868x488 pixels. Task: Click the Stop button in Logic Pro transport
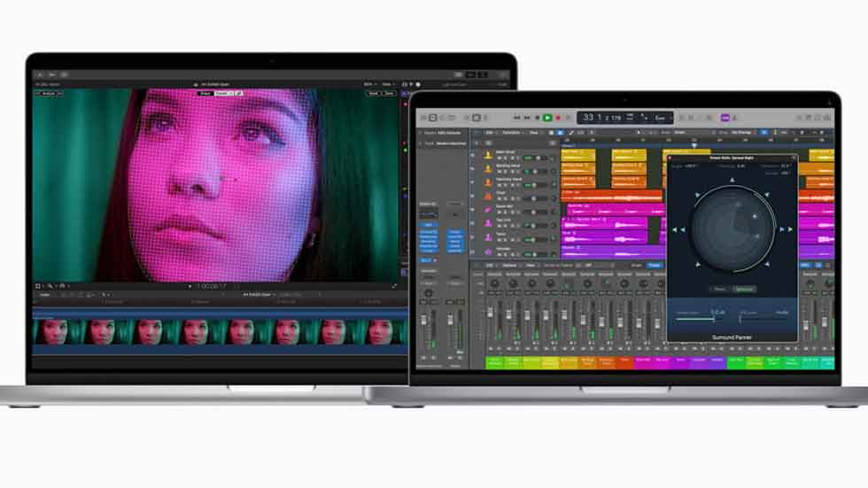pos(537,118)
